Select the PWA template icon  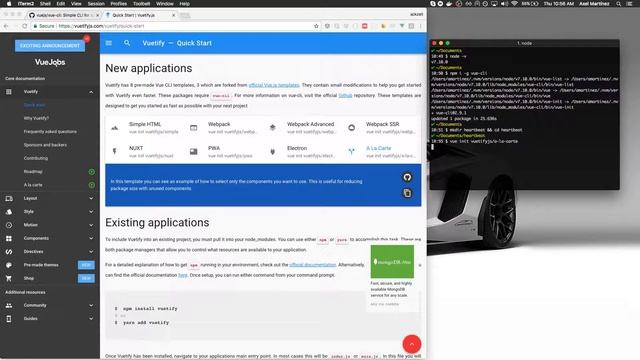[193, 151]
